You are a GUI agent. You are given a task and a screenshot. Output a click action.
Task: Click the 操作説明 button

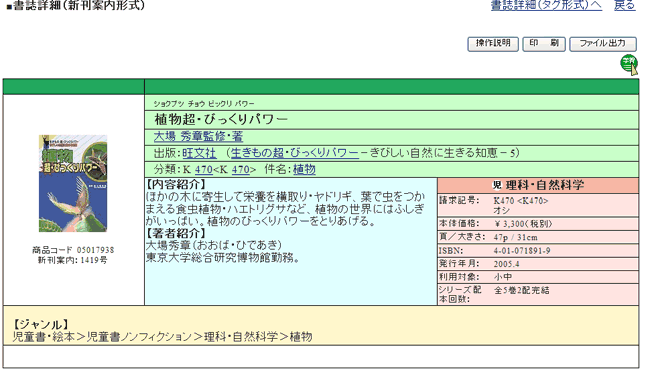[x=493, y=44]
